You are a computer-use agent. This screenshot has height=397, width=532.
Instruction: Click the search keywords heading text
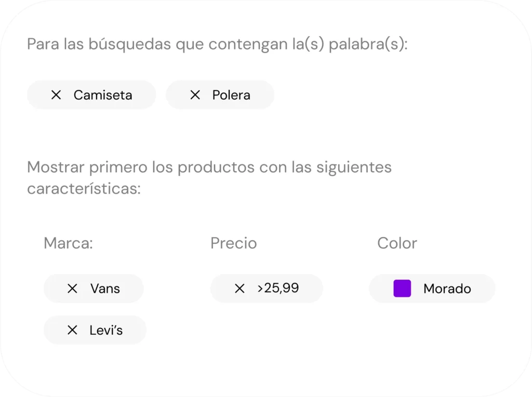tap(218, 44)
